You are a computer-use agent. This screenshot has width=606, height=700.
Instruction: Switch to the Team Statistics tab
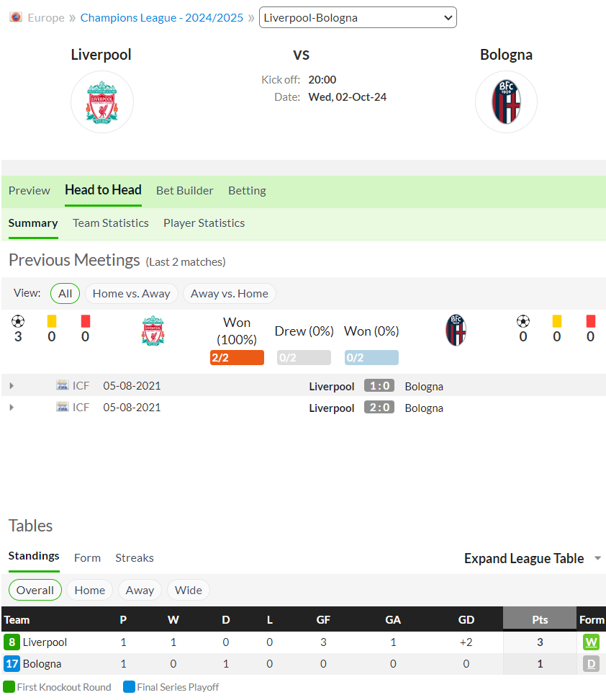coord(111,223)
